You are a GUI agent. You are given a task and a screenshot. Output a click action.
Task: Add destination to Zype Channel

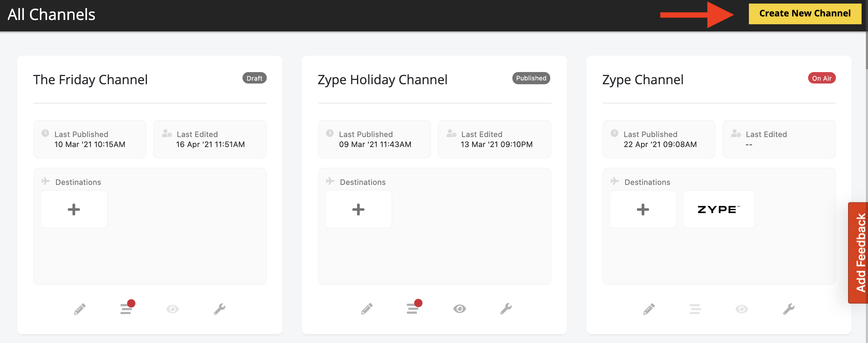pyautogui.click(x=643, y=209)
